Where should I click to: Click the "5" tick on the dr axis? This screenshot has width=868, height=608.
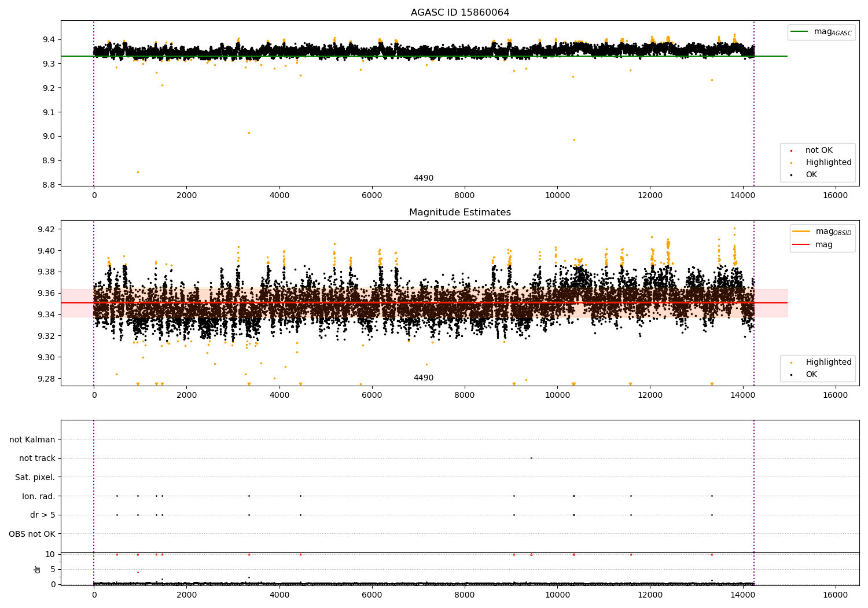53,569
